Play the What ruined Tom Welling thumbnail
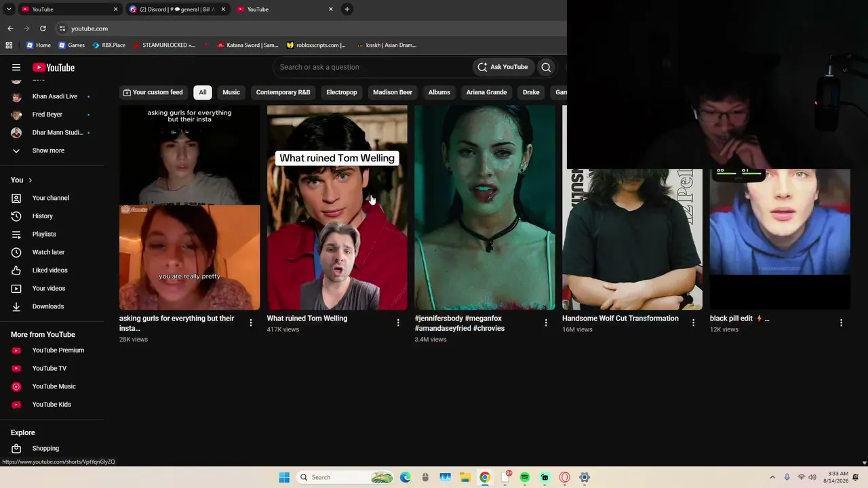868x488 pixels. point(337,207)
